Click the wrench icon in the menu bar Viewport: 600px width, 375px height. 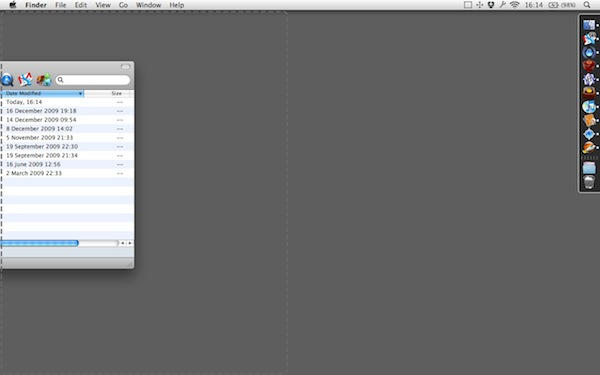[502, 5]
